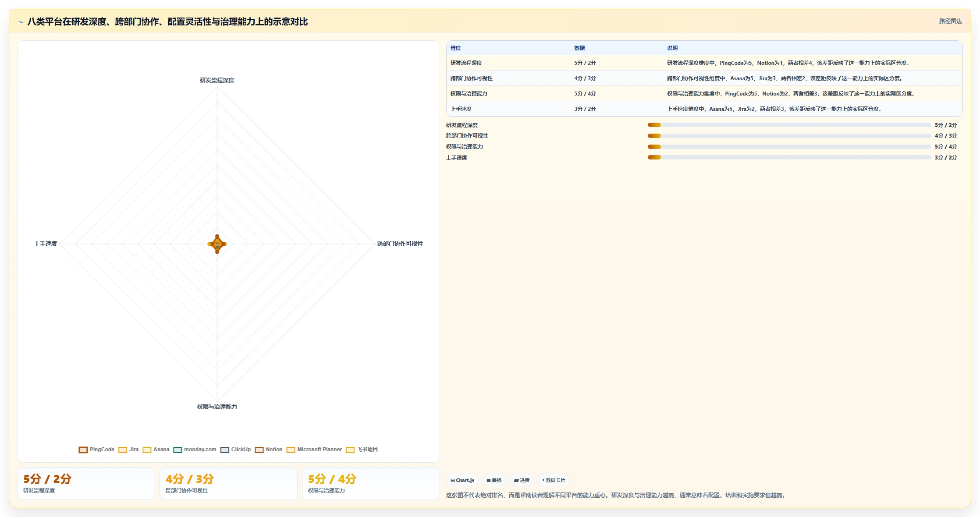Screen dimensions: 980x517
Task: Click the 数据卡片 tag
Action: coord(554,480)
